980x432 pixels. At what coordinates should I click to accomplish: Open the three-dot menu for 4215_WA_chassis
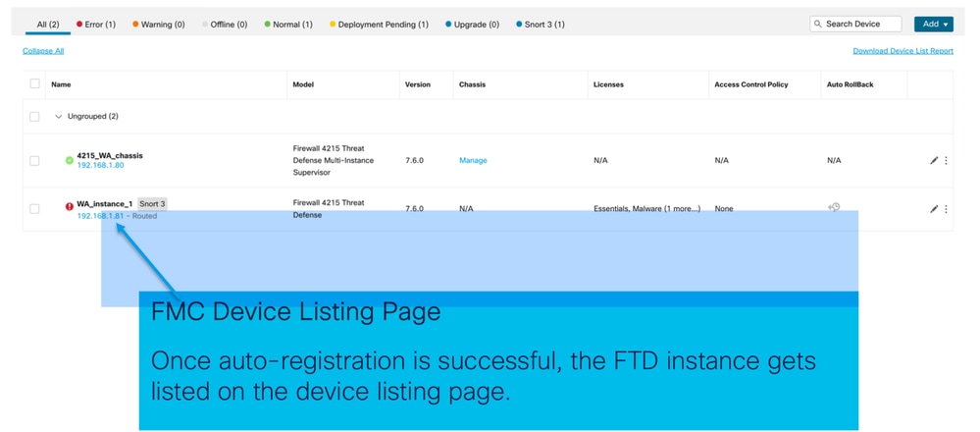(946, 161)
